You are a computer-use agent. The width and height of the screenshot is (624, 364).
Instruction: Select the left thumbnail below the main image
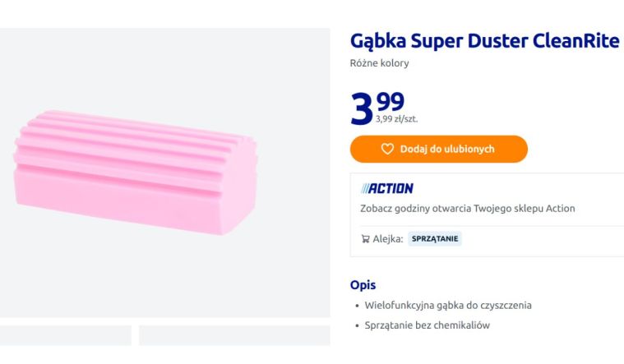[x=66, y=337]
